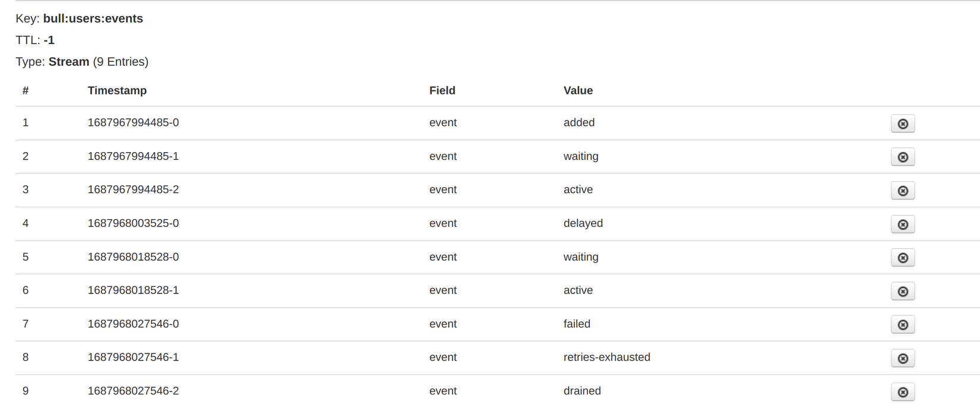Select timestamp 1687968003525-0
Screen dimensions: 980x417
pos(133,223)
